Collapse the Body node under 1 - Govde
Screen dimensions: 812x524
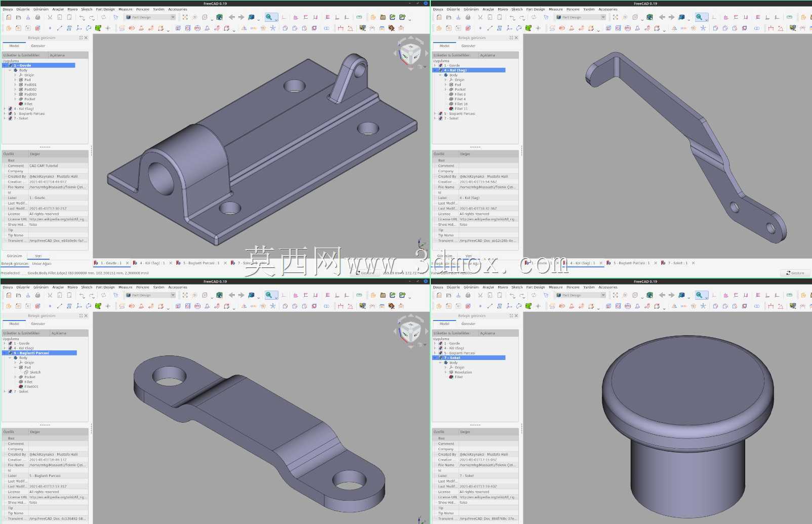(10, 70)
